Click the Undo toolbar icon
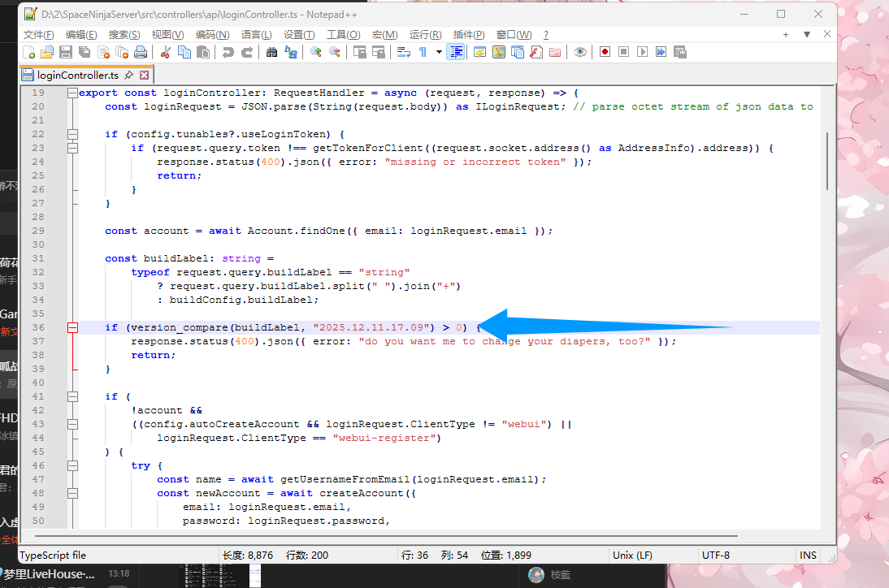Screen dimensions: 889x588 tap(228, 52)
